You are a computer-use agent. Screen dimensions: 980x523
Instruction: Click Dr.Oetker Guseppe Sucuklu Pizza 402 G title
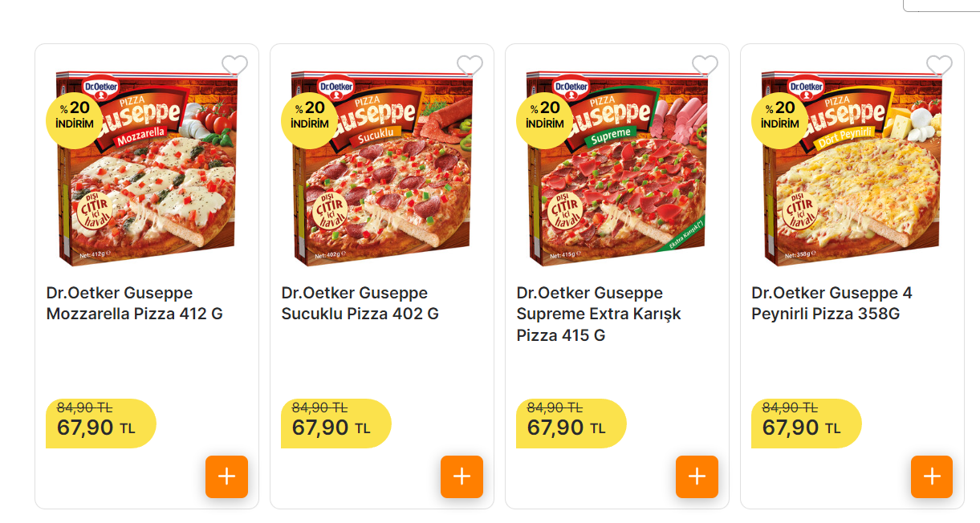[x=360, y=303]
